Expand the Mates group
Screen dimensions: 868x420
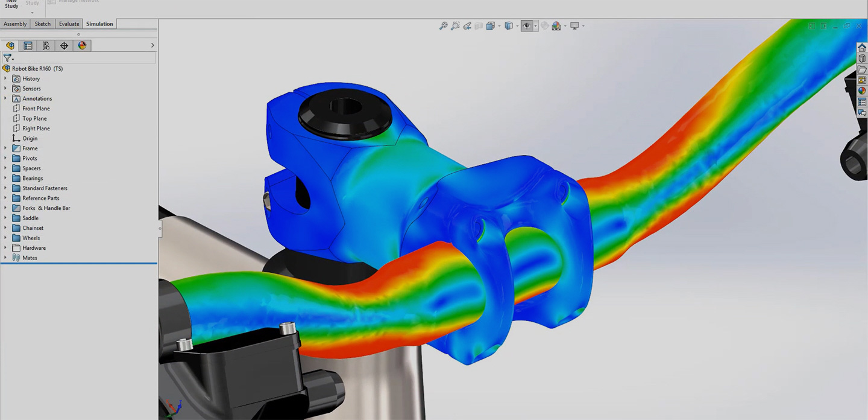pyautogui.click(x=6, y=258)
